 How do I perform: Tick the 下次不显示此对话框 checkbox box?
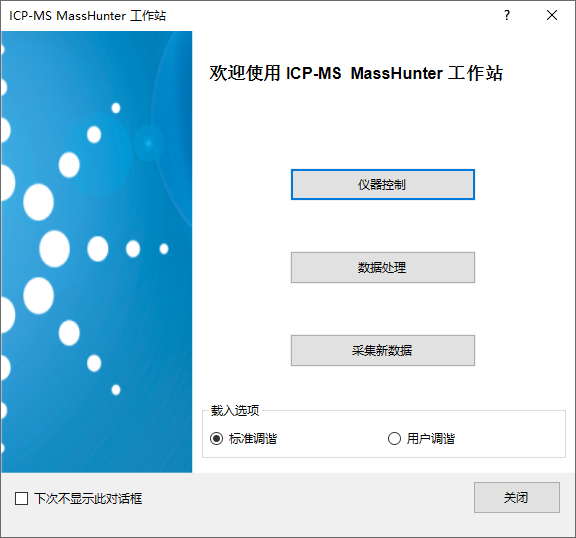click(x=21, y=499)
